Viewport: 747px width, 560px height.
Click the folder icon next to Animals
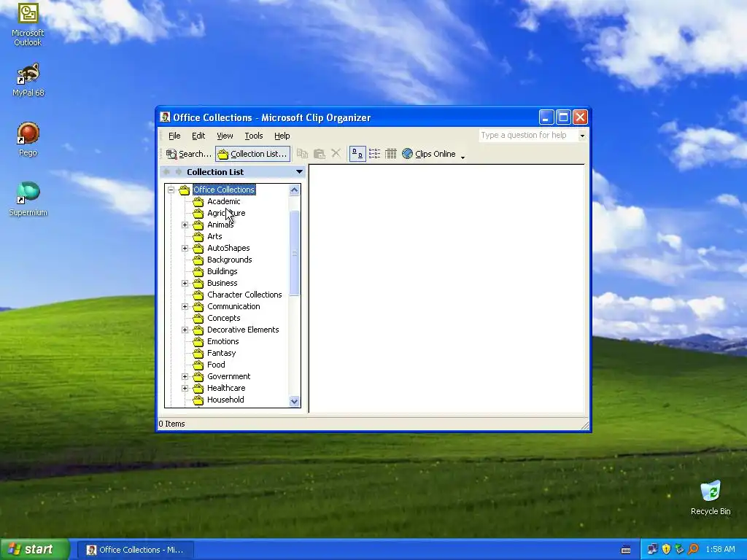tap(198, 225)
